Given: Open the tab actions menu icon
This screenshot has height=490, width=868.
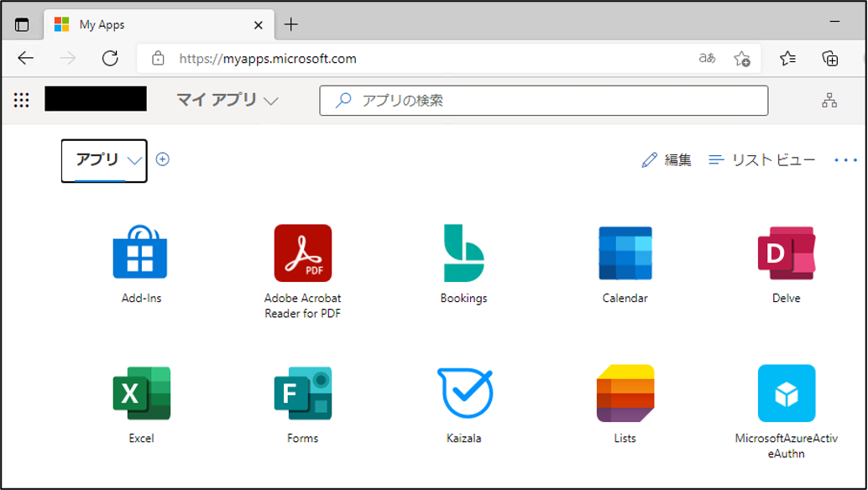Looking at the screenshot, I should tap(22, 25).
